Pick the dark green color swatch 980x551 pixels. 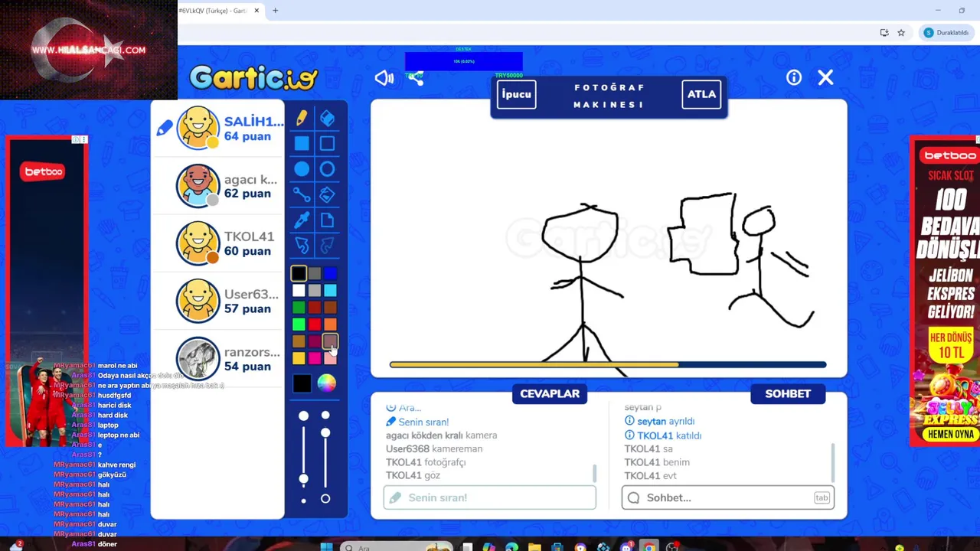(x=299, y=308)
